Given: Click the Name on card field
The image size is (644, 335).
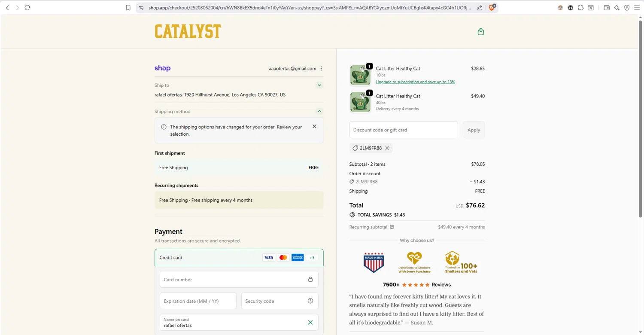Looking at the screenshot, I should (239, 323).
